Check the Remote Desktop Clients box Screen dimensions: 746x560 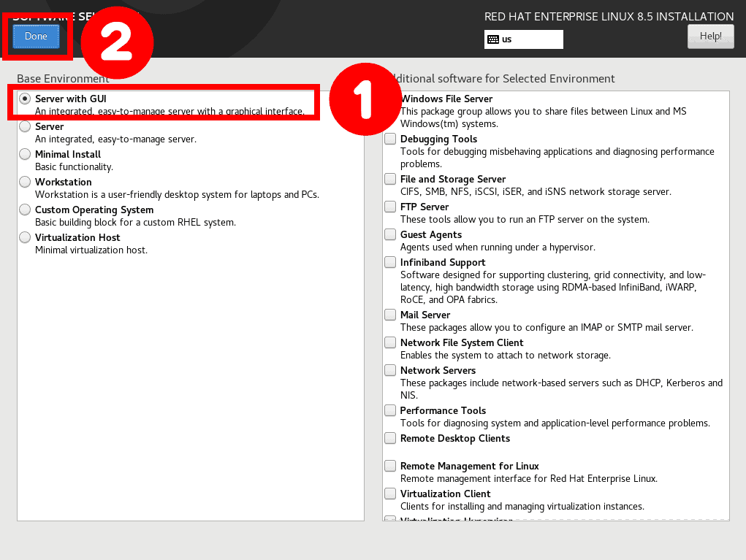coord(390,438)
